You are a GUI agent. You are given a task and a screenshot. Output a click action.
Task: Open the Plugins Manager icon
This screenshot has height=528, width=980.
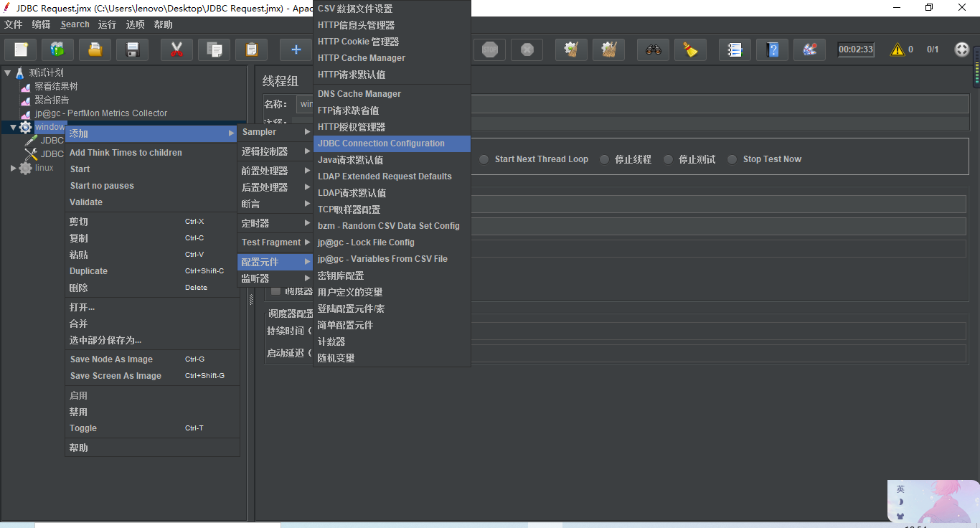809,49
